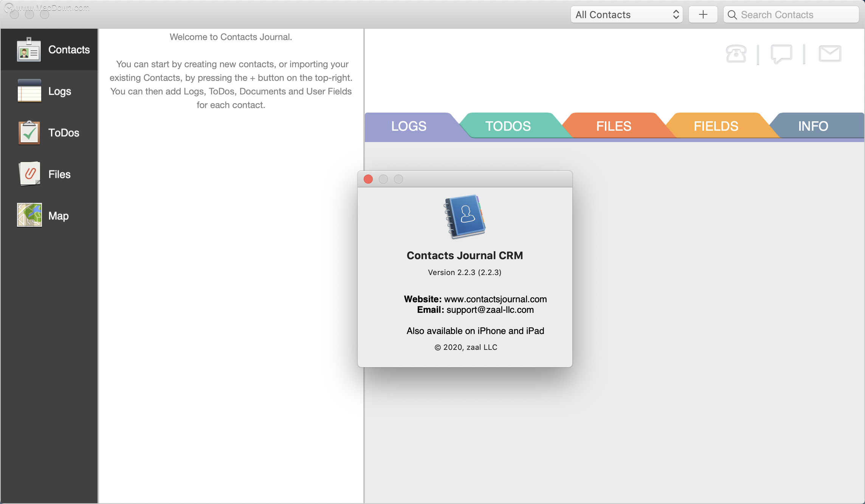This screenshot has width=865, height=504.
Task: Click the Contacts Journal CRM app icon
Action: tap(465, 216)
